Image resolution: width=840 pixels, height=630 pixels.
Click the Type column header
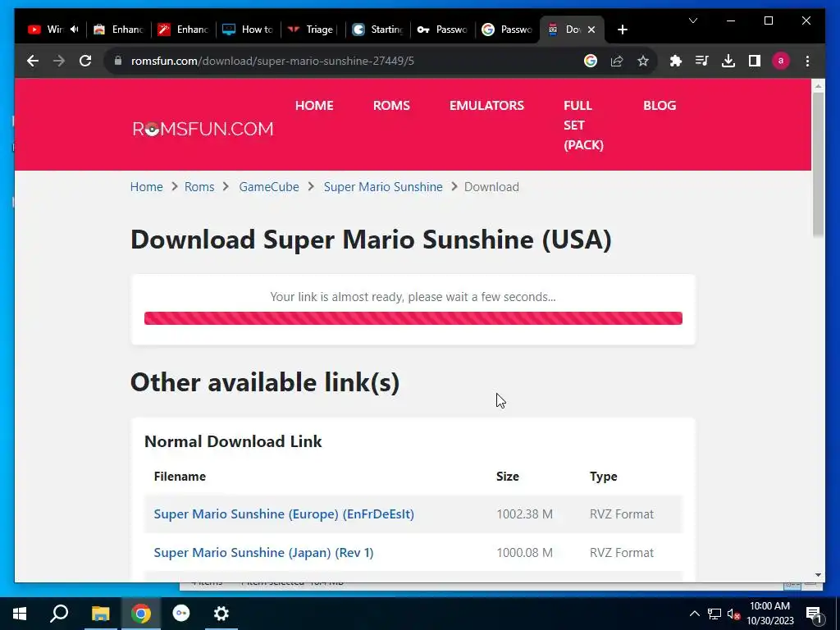603,477
